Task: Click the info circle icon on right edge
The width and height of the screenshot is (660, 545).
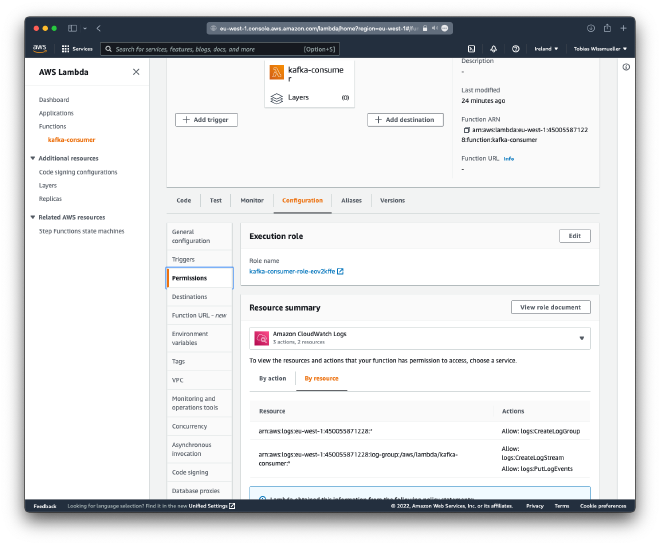Action: (x=626, y=67)
